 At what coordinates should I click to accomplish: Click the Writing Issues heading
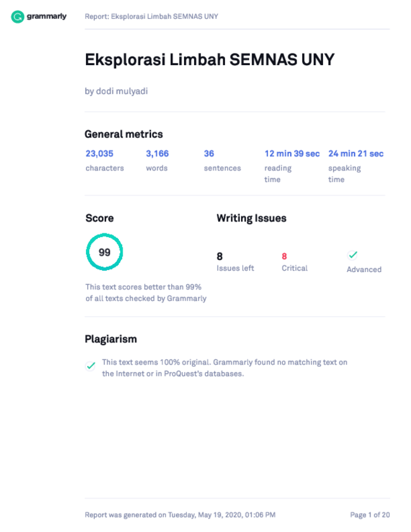click(251, 218)
